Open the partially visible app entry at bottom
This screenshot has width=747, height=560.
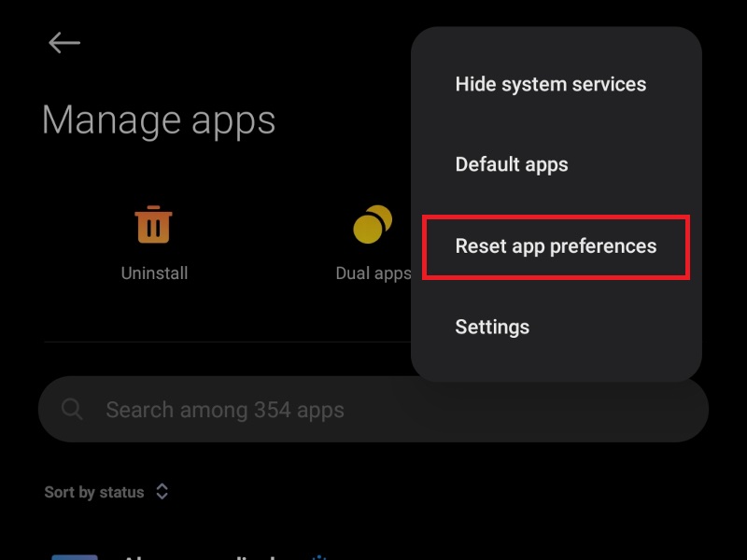pos(373,556)
